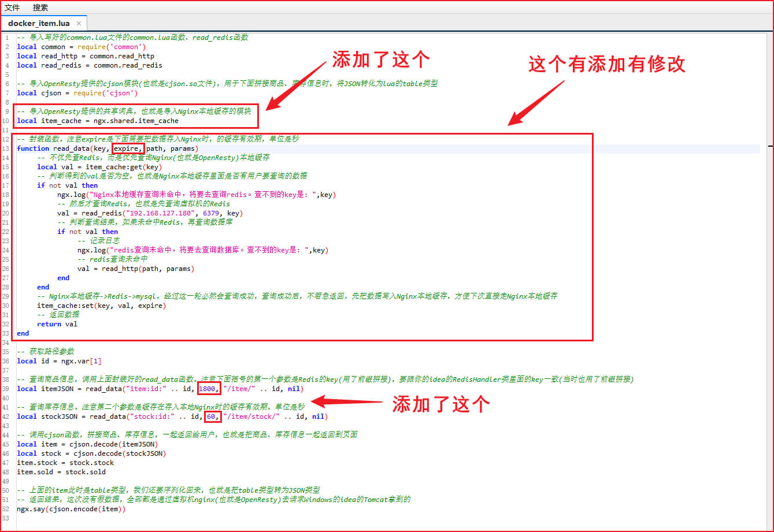Click the "return val" line

[x=57, y=324]
